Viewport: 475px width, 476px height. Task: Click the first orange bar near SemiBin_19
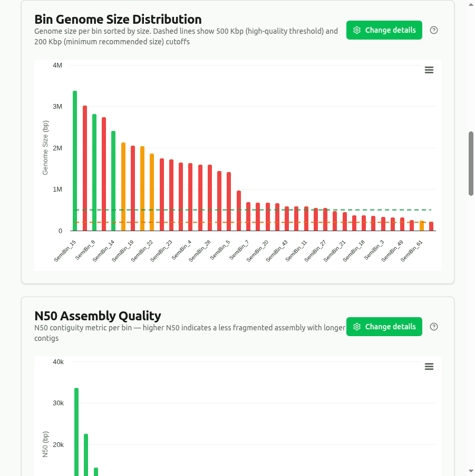(x=122, y=185)
